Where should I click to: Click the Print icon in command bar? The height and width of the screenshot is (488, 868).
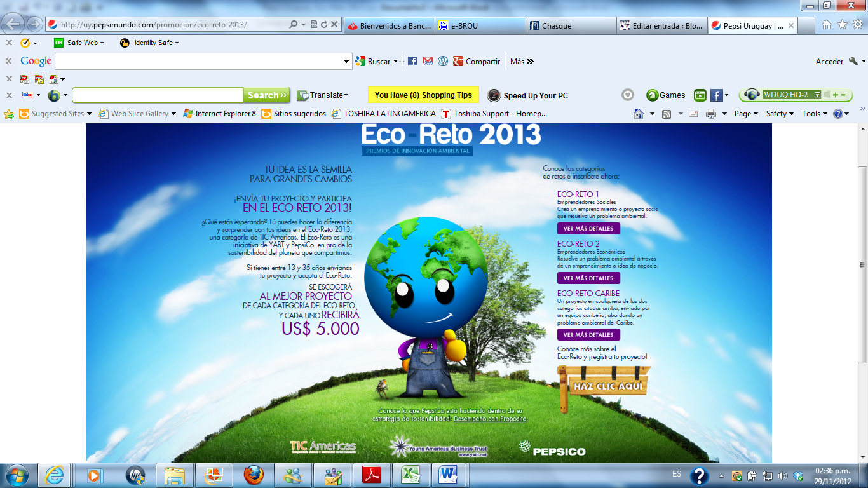pyautogui.click(x=710, y=114)
